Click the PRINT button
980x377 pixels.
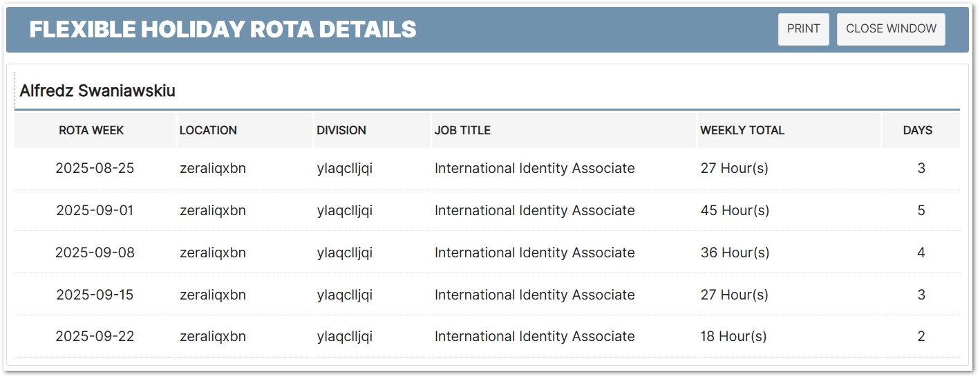(803, 29)
